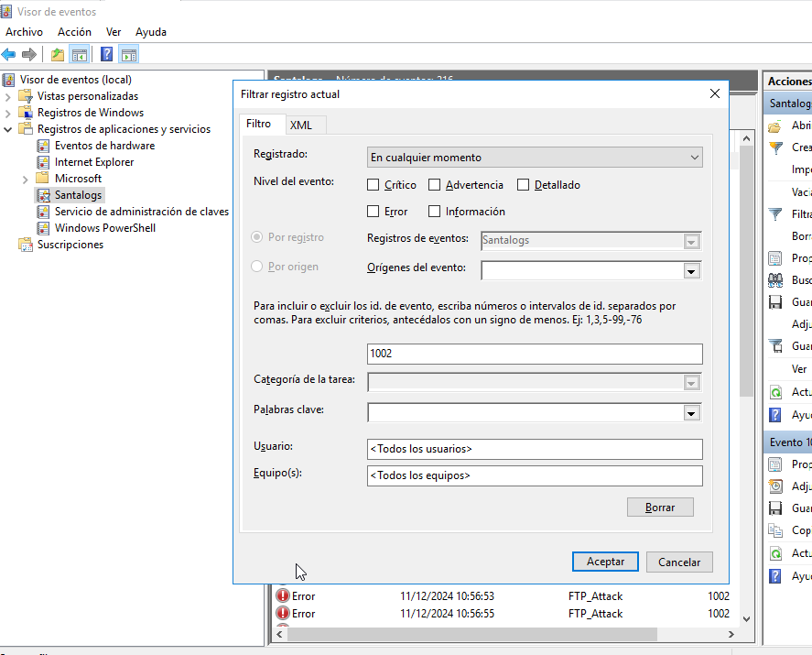Image resolution: width=812 pixels, height=655 pixels.
Task: Click Aceptar to apply the filter
Action: click(605, 562)
